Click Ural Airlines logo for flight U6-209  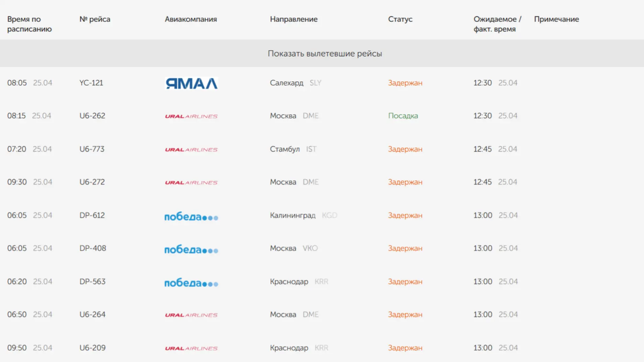coord(191,348)
